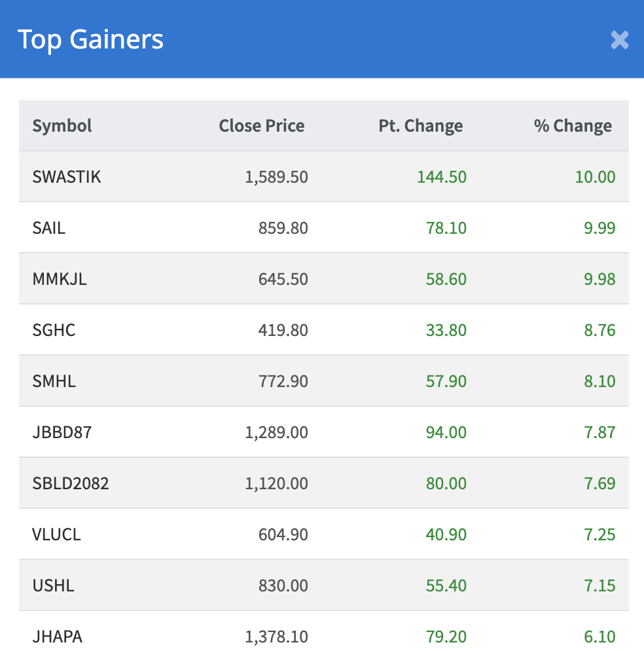Screen dimensions: 644x651
Task: Select SMHL in the gainers list
Action: coord(54,381)
